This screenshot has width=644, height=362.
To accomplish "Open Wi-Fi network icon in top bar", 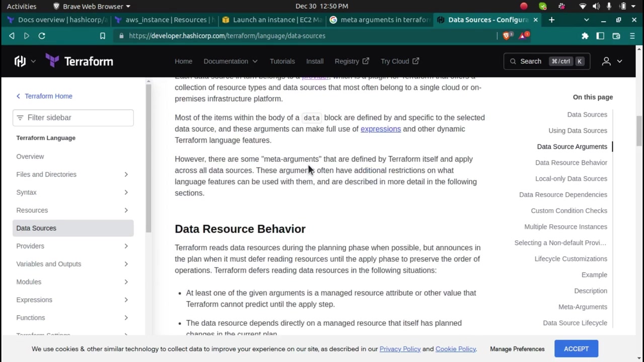I will coord(583,6).
